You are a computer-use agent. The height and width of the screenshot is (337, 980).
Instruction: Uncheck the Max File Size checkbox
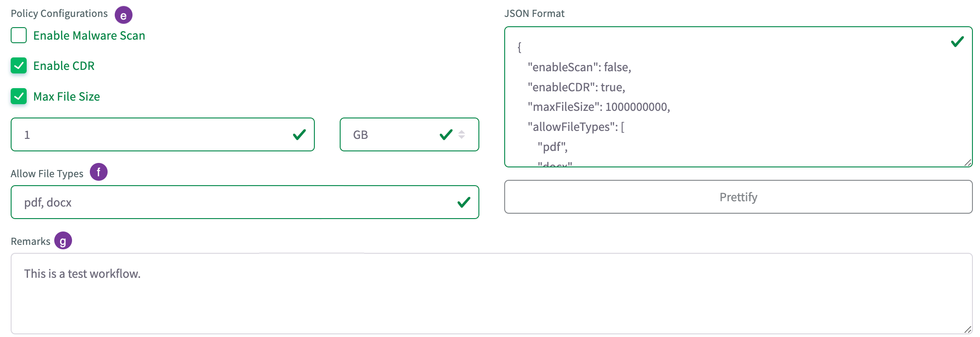pyautogui.click(x=18, y=96)
